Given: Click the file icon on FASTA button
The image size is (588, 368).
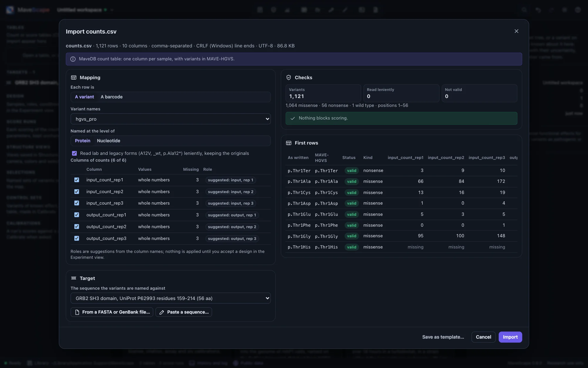Looking at the screenshot, I should point(77,312).
